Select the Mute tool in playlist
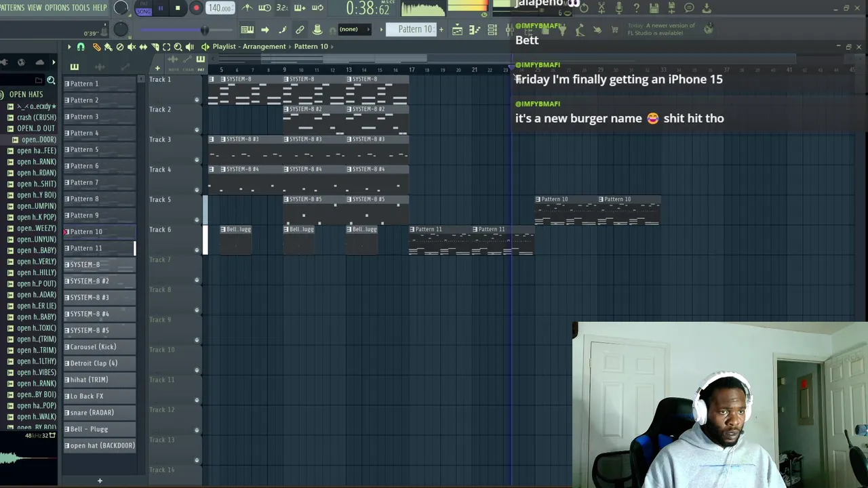 (132, 47)
